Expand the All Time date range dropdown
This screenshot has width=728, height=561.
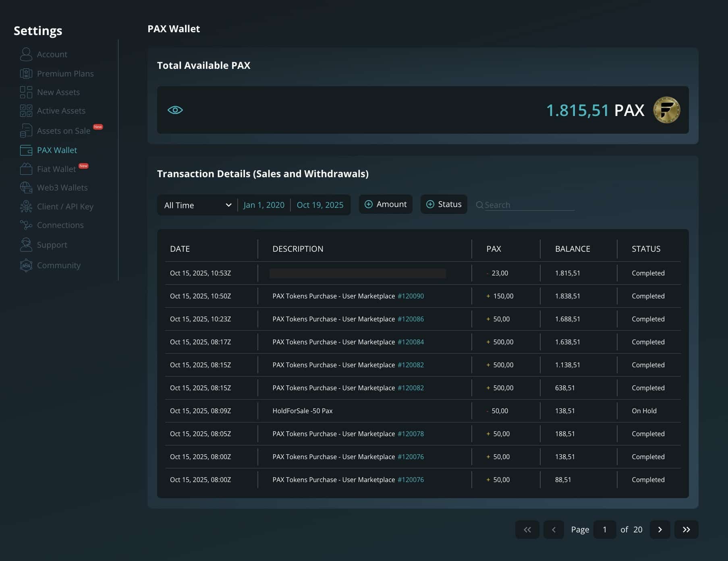(196, 205)
